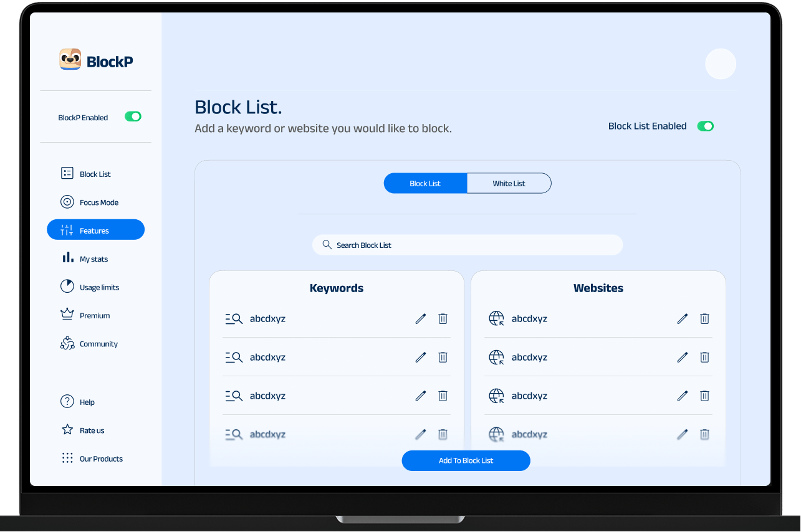Screen dimensions: 801x532
Task: Focus the Search Block List field
Action: pos(468,245)
